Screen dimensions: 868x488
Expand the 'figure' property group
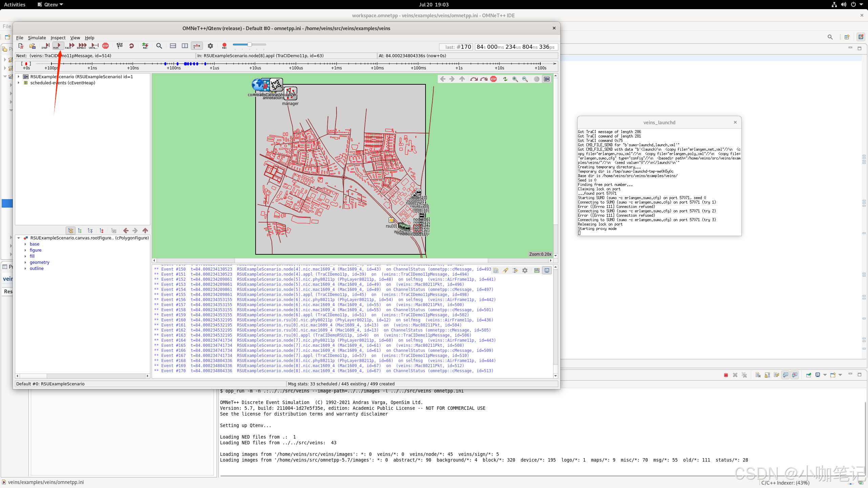25,250
